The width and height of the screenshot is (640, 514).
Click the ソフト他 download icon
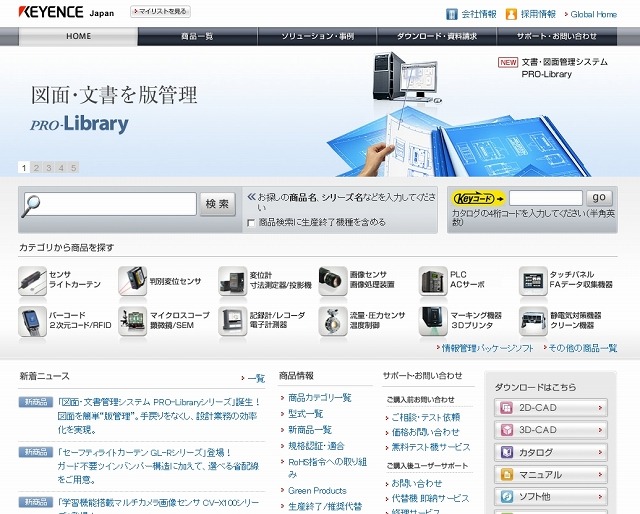507,496
